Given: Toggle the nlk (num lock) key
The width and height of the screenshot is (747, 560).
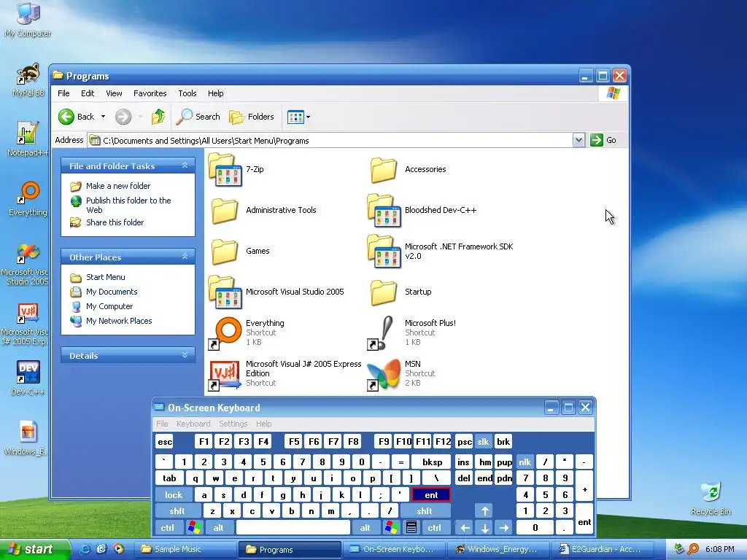Looking at the screenshot, I should coord(525,462).
